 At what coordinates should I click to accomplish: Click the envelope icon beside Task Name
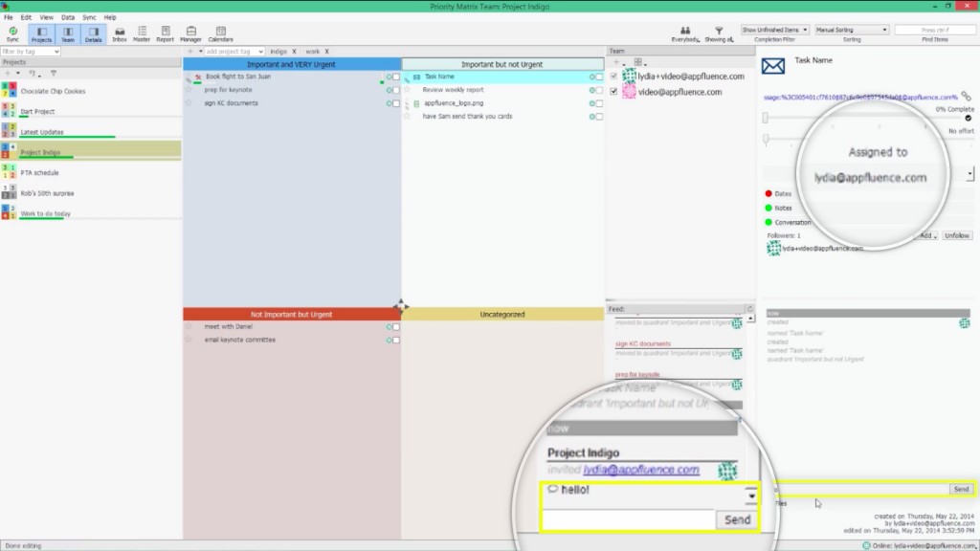pos(773,66)
